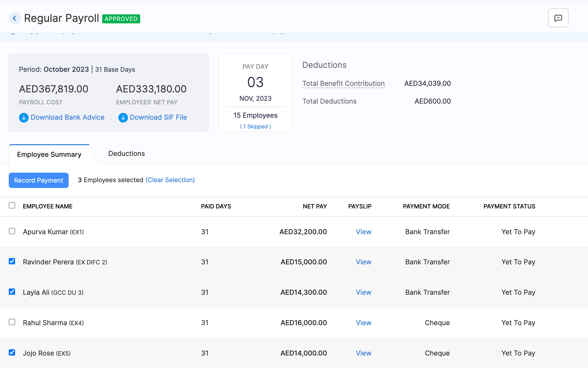Switch to the Employee Summary tab

[x=49, y=154]
